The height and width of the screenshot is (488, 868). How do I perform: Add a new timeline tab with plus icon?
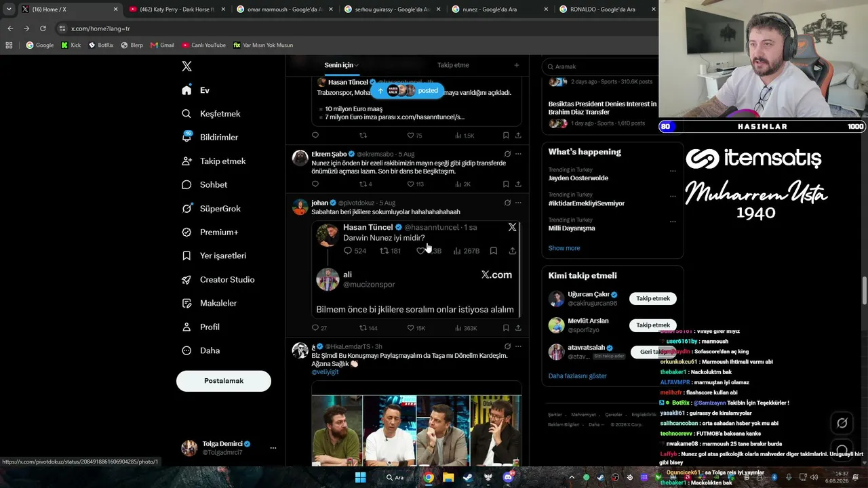(x=516, y=65)
